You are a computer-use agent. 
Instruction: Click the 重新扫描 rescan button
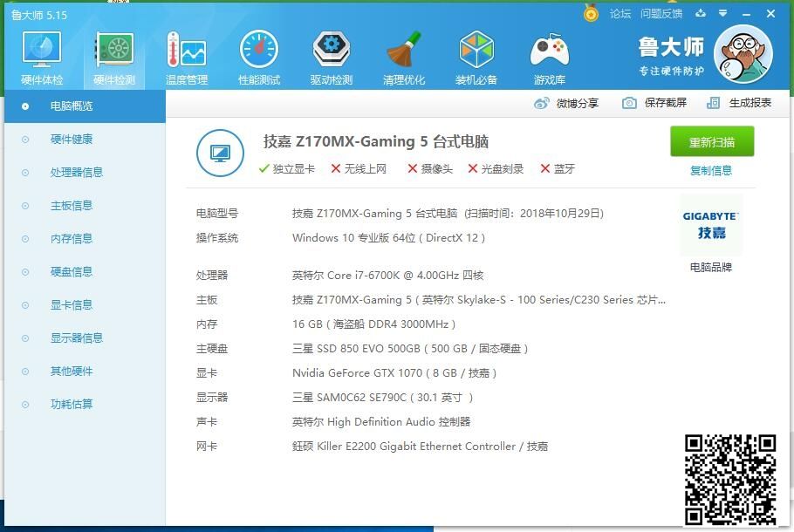click(712, 142)
